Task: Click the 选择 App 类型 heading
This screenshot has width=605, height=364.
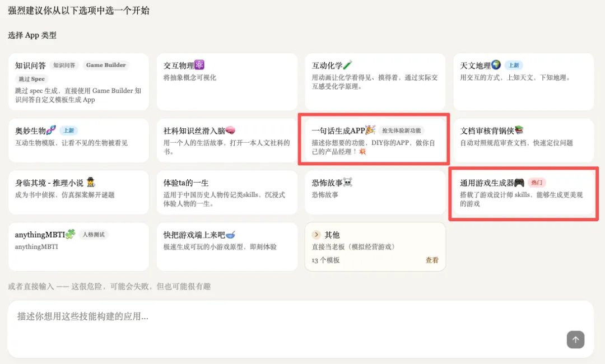Action: tap(32, 35)
